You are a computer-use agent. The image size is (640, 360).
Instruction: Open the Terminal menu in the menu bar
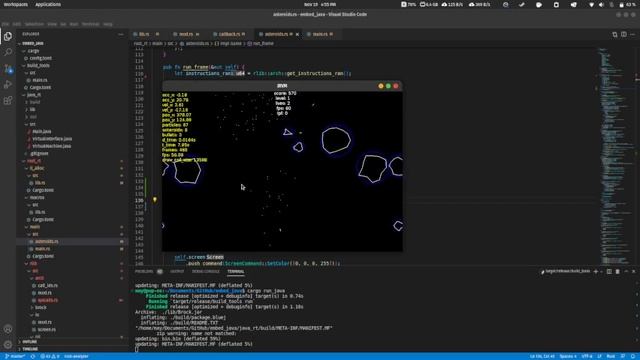(x=91, y=24)
